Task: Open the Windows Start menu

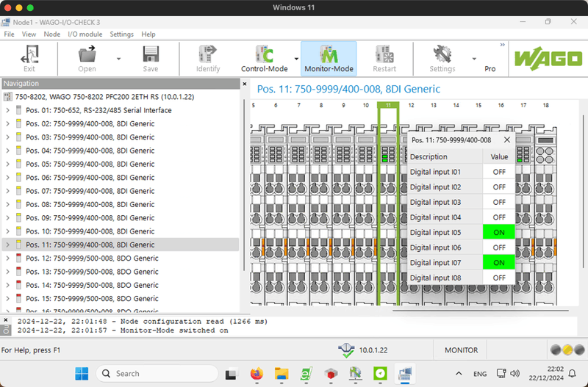Action: point(82,374)
